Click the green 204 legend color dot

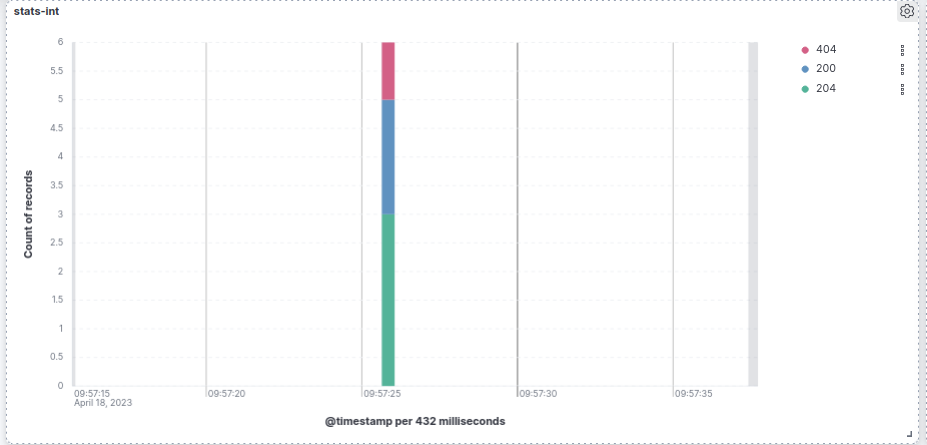(805, 89)
